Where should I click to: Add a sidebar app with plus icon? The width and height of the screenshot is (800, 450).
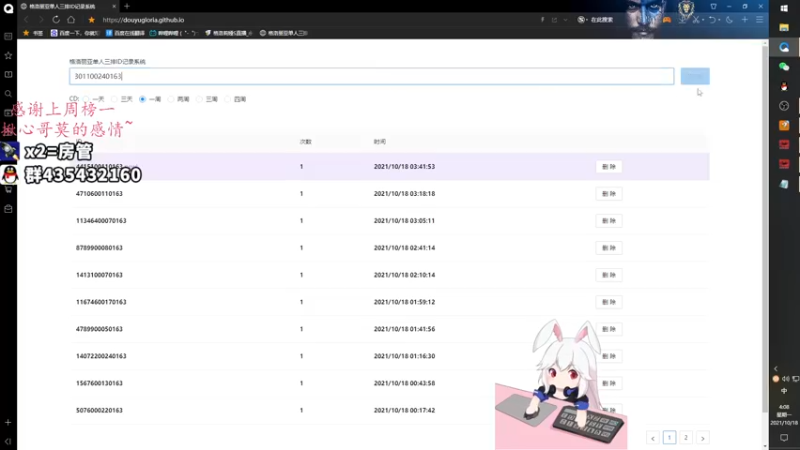[8, 422]
